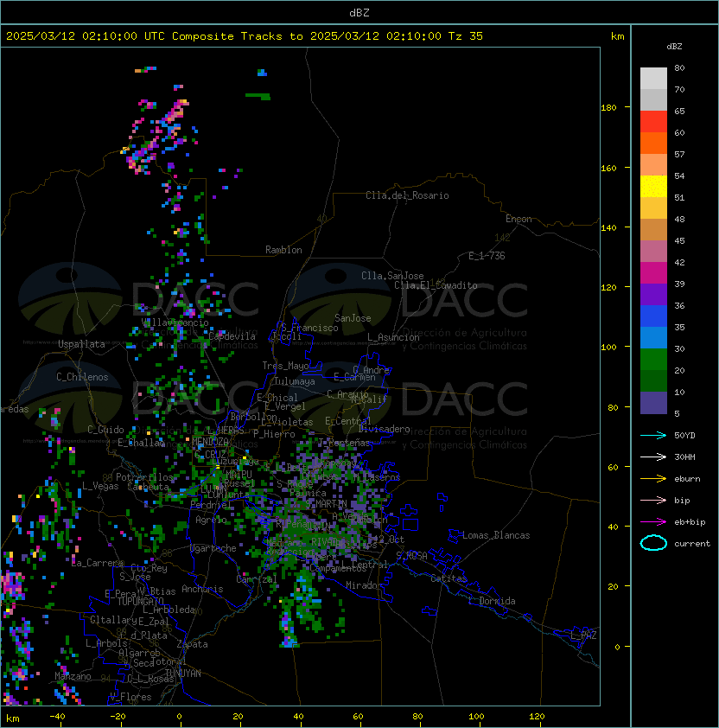The image size is (719, 728).
Task: Click the L_Dormida map label
Action: point(492,601)
